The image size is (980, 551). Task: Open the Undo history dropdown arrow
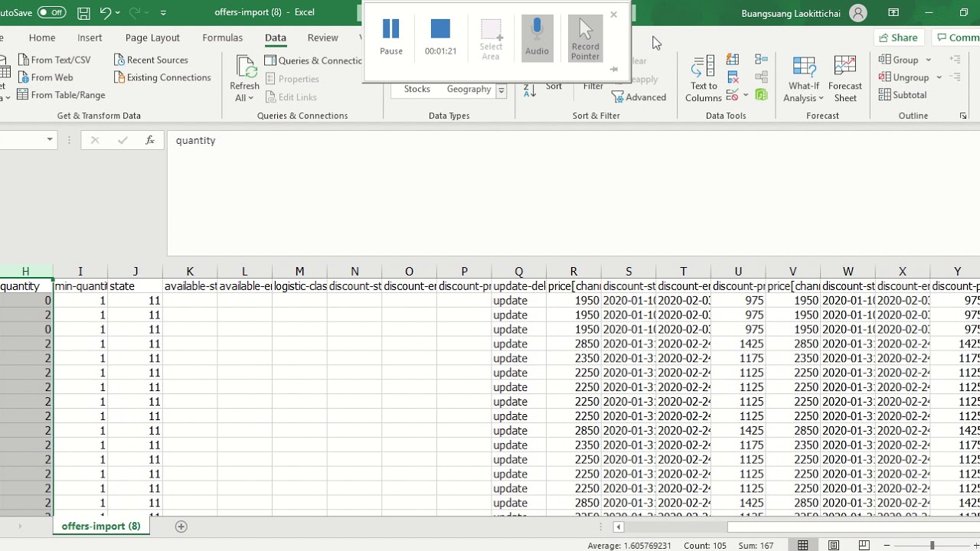[x=118, y=12]
